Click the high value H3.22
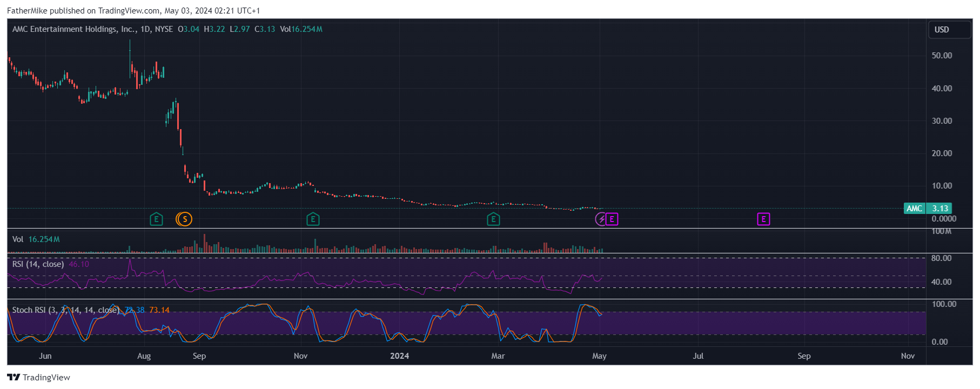This screenshot has height=389, width=980. (x=214, y=29)
